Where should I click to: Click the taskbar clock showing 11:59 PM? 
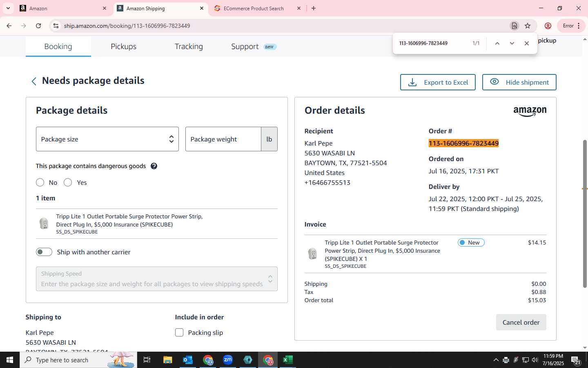(553, 360)
